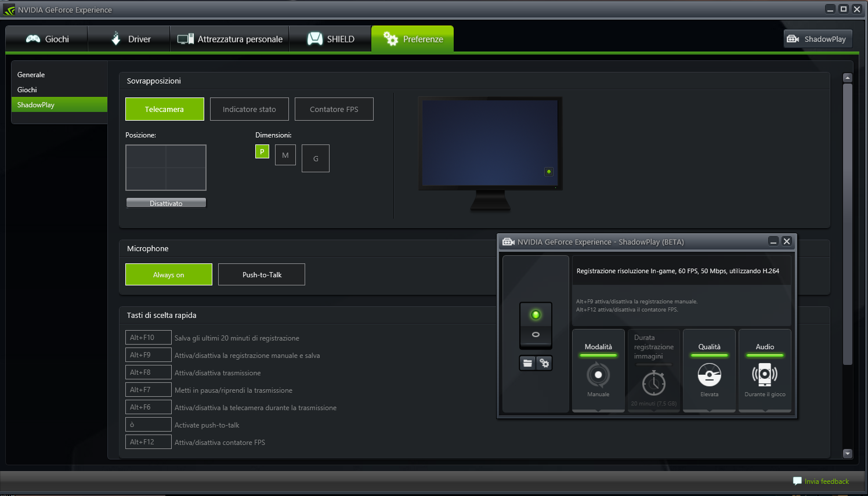Click the text 'Activate push-to-talk'
Screen dimensions: 868x496
(x=207, y=425)
